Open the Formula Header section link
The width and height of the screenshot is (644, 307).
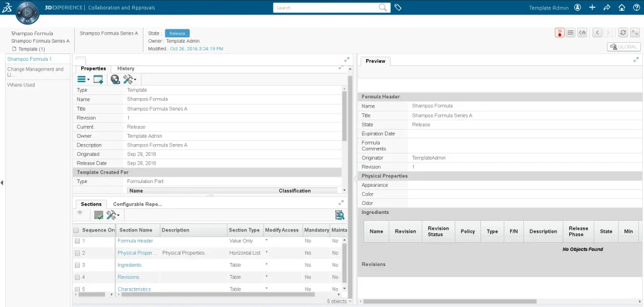135,241
